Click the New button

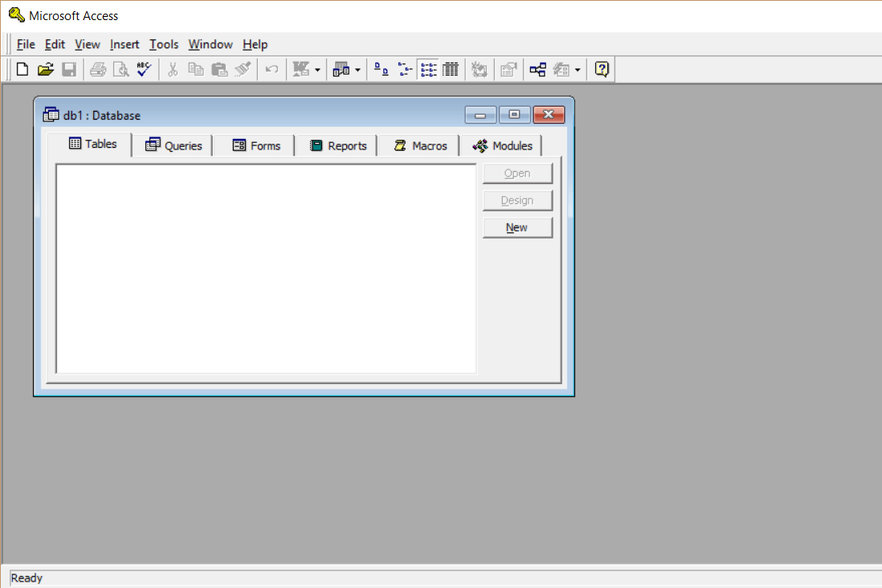click(517, 227)
